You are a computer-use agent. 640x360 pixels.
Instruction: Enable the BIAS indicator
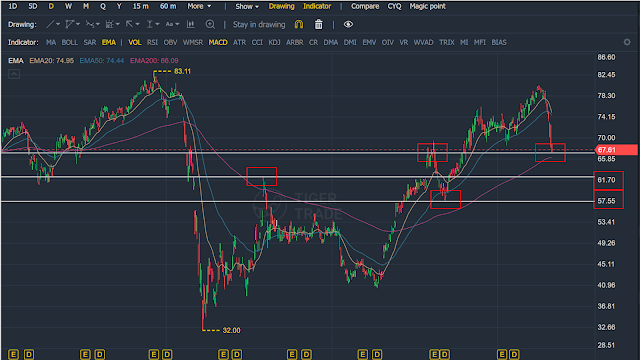[499, 42]
